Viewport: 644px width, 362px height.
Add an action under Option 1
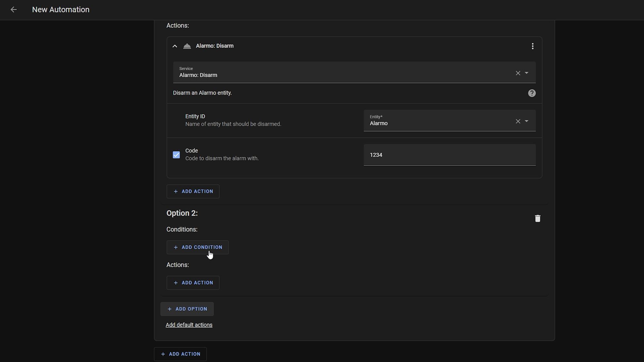(193, 191)
